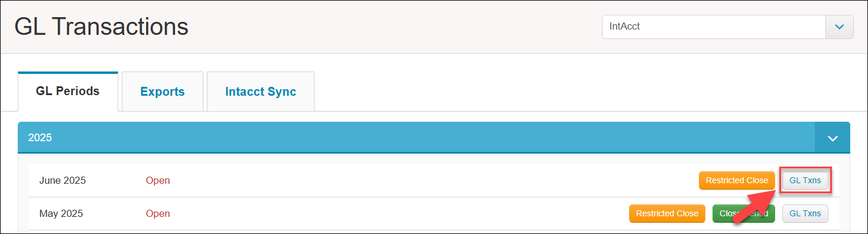Click GL Txns button for June 2025

tap(805, 180)
